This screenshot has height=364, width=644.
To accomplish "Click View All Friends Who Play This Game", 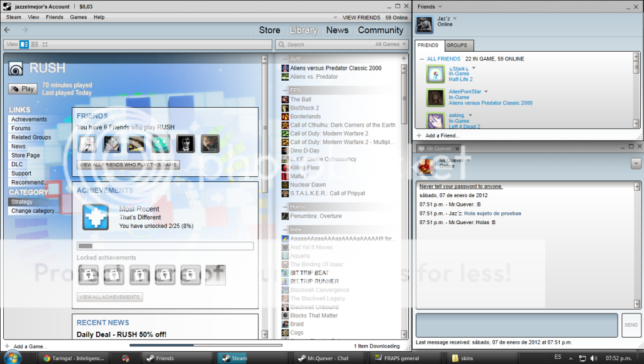I will tap(128, 164).
